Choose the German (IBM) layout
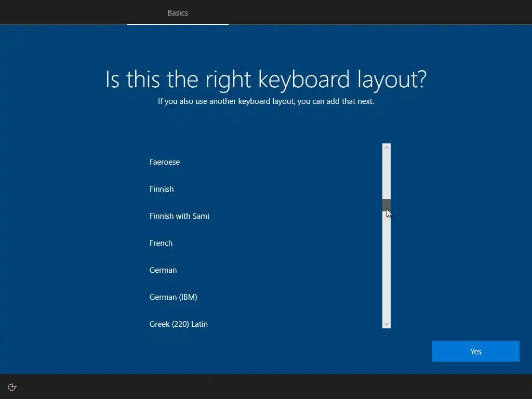532x399 pixels. [262, 297]
